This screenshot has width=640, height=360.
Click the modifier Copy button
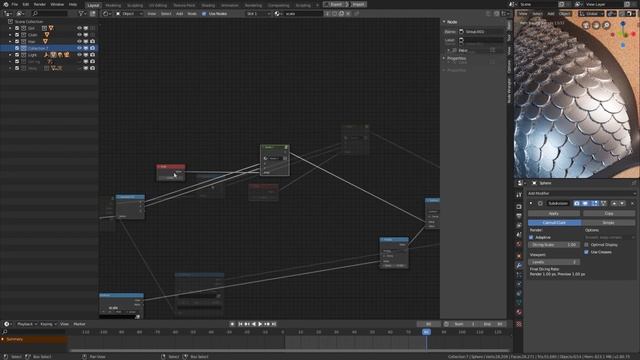(609, 213)
